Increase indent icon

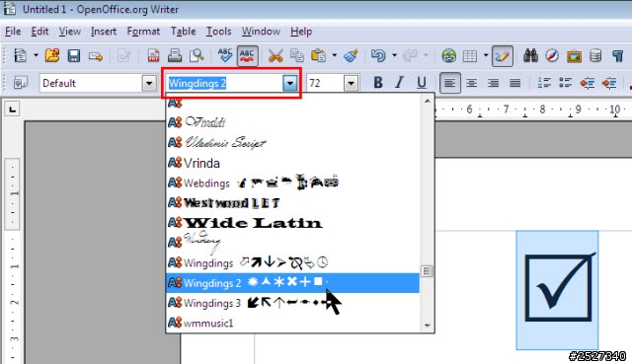click(609, 83)
